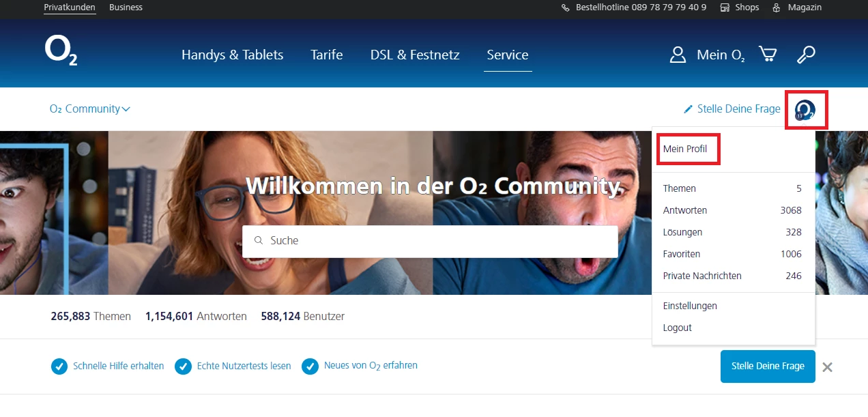Click Bestellhotline phone number text
Image resolution: width=868 pixels, height=417 pixels.
point(641,8)
